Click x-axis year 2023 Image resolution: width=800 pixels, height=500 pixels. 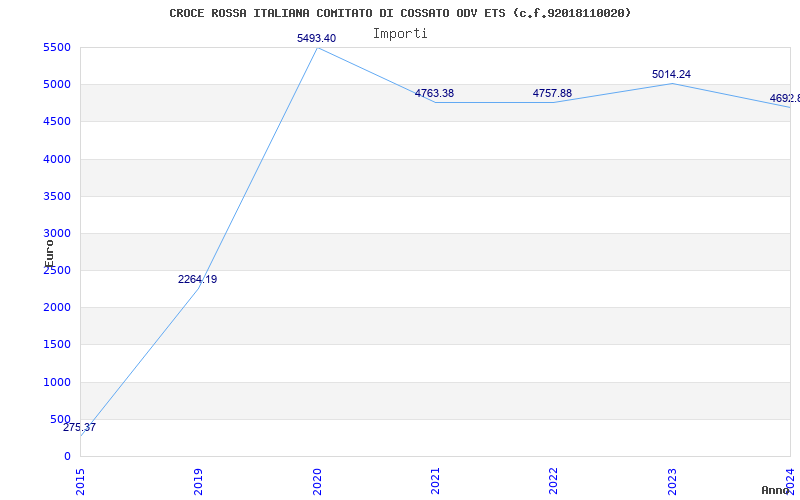[672, 482]
